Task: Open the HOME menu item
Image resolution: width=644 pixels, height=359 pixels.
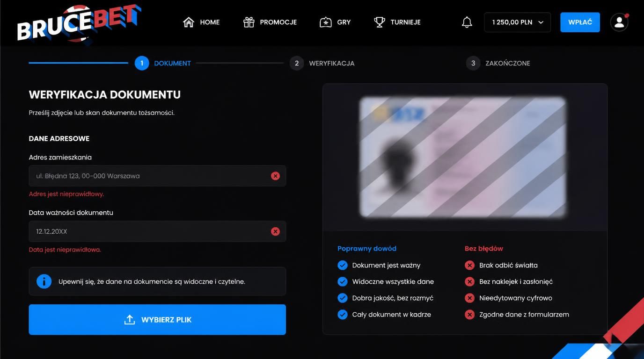Action: 201,22
